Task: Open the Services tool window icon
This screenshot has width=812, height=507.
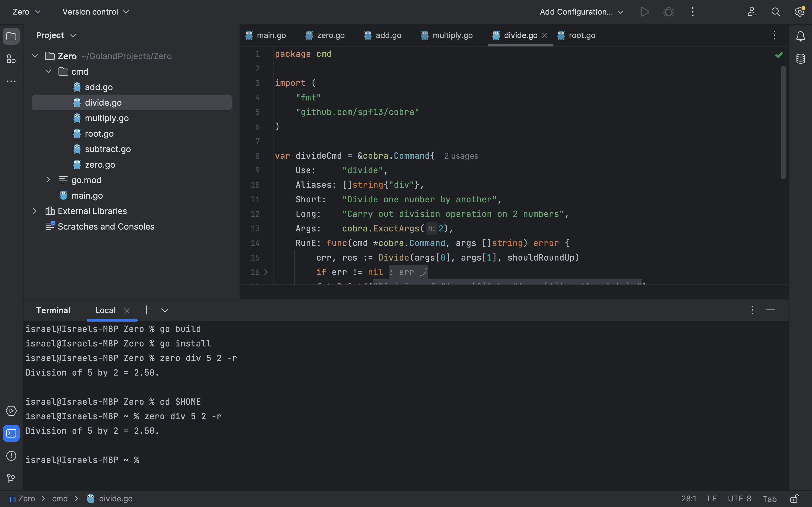Action: 11,411
